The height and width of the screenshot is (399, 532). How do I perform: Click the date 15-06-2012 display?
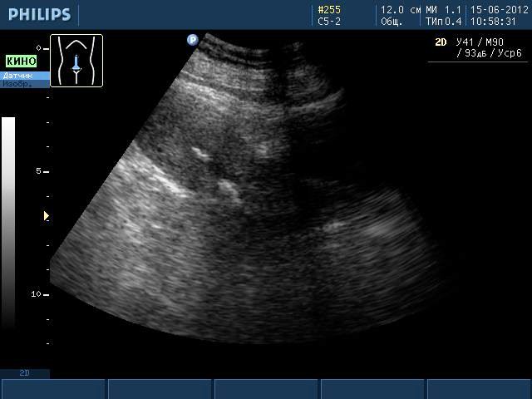(499, 10)
